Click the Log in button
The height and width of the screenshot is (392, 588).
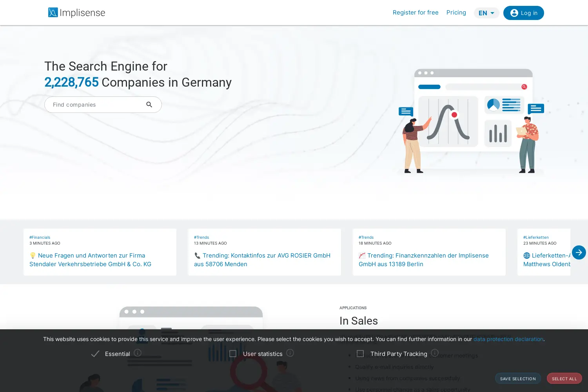(x=524, y=13)
